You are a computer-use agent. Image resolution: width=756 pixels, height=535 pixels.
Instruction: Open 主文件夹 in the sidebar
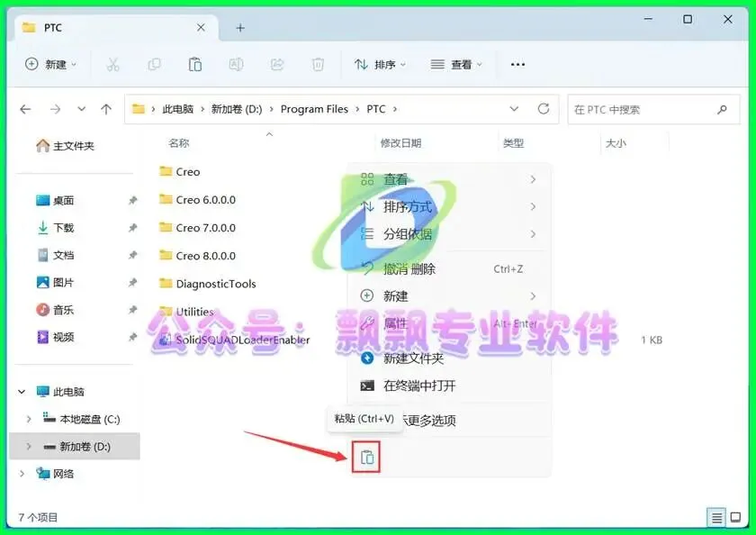pyautogui.click(x=65, y=146)
